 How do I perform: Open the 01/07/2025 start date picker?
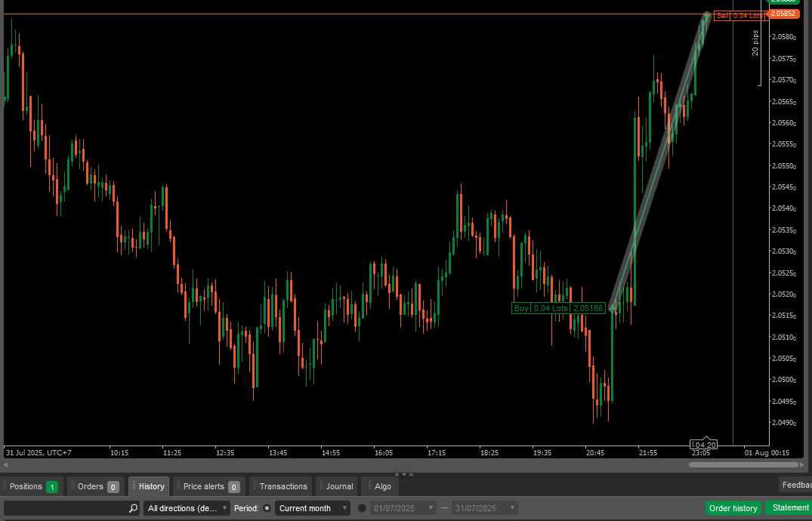point(403,508)
